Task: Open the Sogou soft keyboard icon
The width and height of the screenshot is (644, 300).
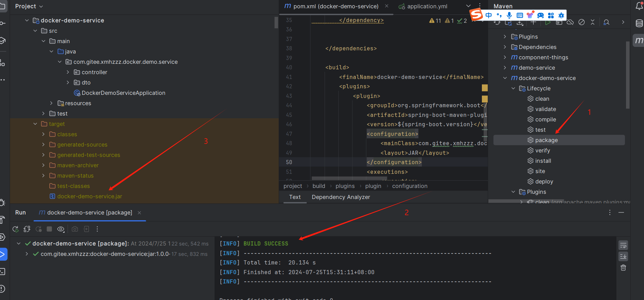Action: point(520,15)
